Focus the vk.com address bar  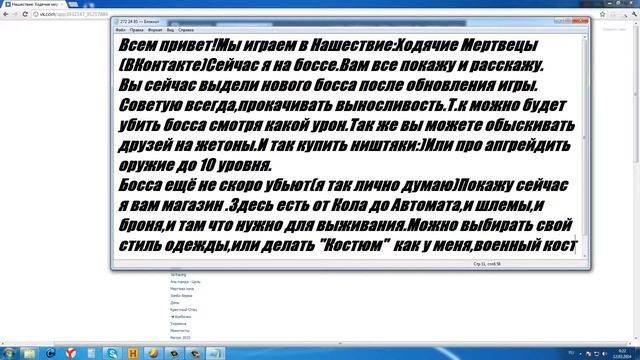(314, 14)
